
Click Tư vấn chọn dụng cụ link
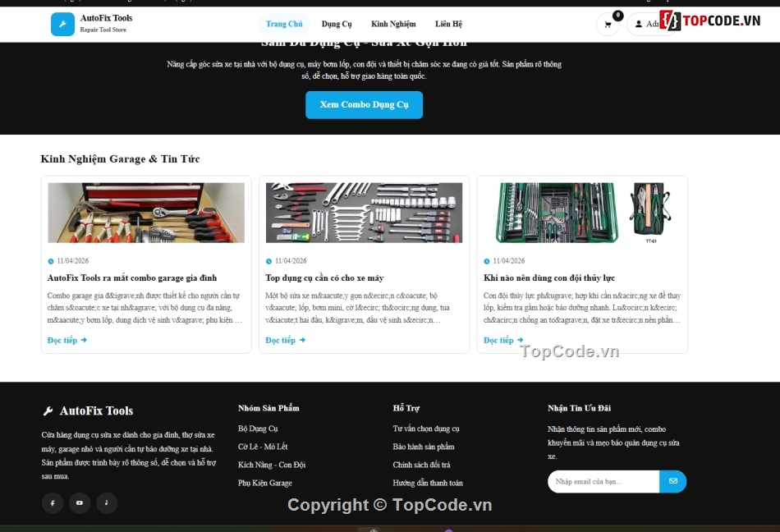pos(426,429)
